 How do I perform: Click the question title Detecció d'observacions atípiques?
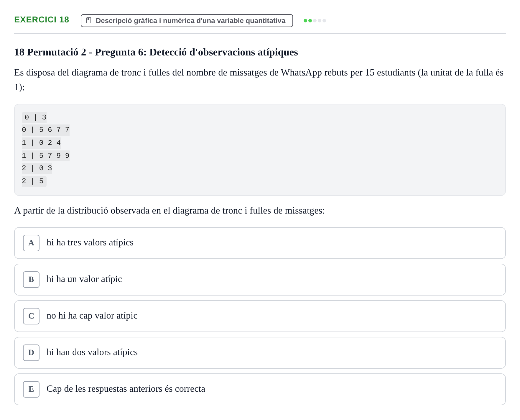[156, 52]
